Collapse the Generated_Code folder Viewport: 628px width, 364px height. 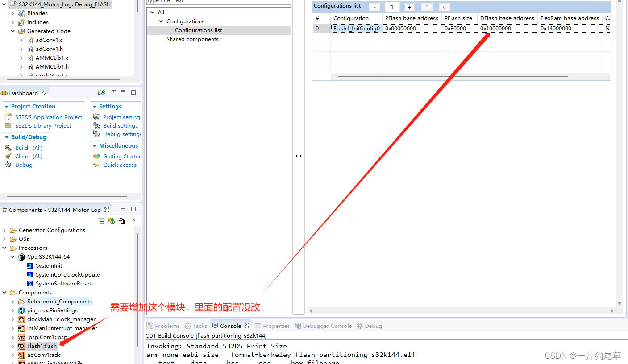pyautogui.click(x=13, y=31)
